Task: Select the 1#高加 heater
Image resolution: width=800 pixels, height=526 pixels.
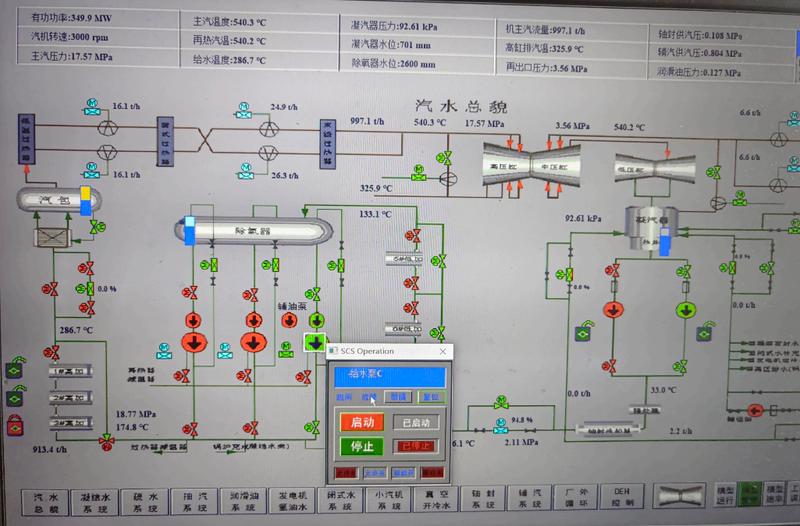Action: (71, 371)
